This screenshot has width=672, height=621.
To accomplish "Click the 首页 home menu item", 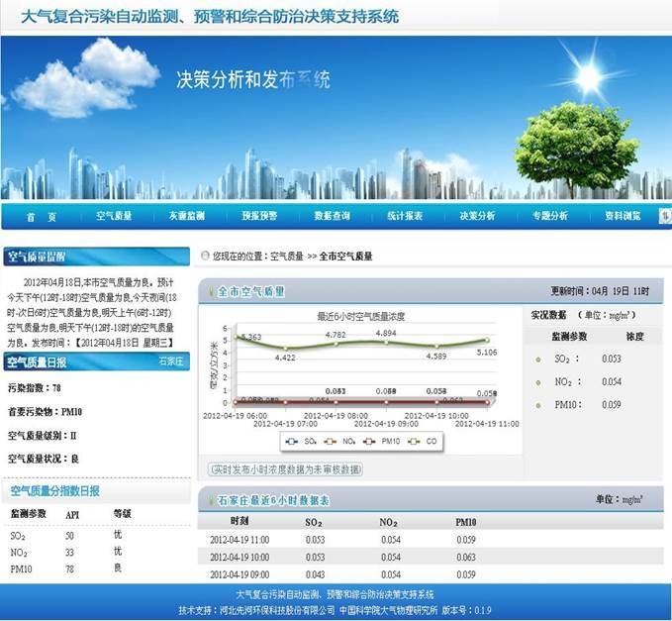I will point(42,216).
